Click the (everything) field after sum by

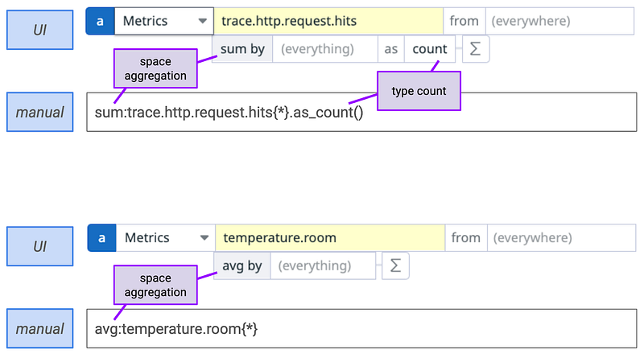point(324,49)
